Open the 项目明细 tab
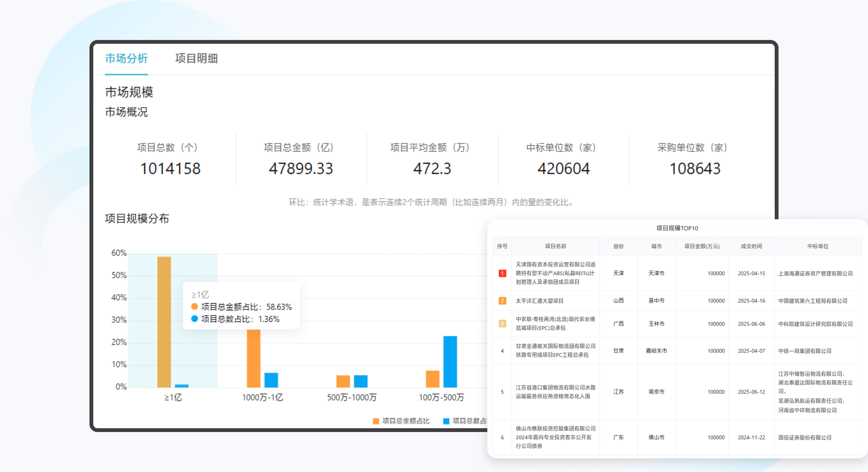The height and width of the screenshot is (472, 868). click(x=196, y=58)
